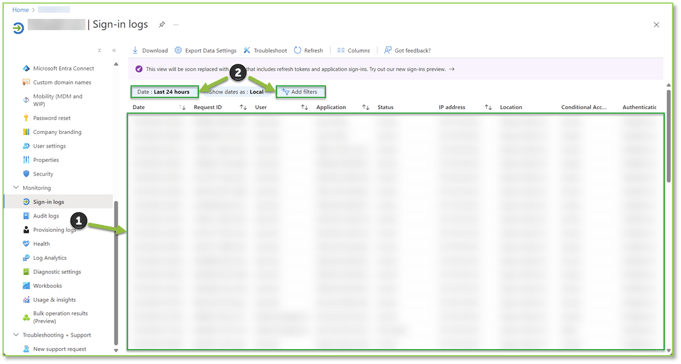Open the Columns chooser icon
The height and width of the screenshot is (364, 681).
coord(341,50)
